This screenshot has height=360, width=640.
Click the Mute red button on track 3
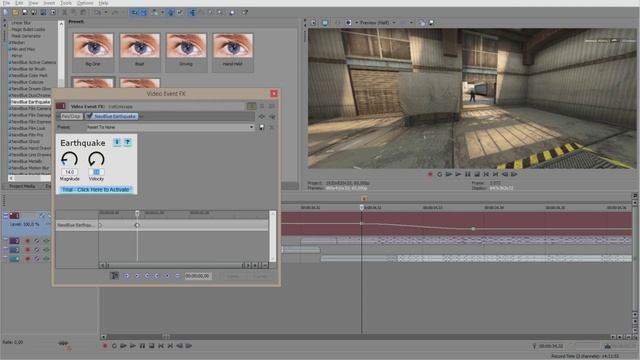point(28,250)
